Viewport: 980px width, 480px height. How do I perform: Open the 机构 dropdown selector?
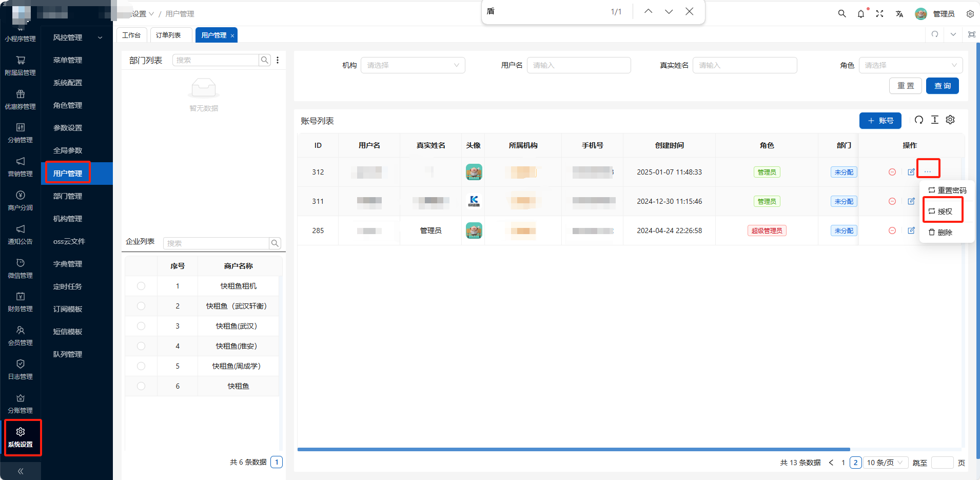[x=413, y=65]
